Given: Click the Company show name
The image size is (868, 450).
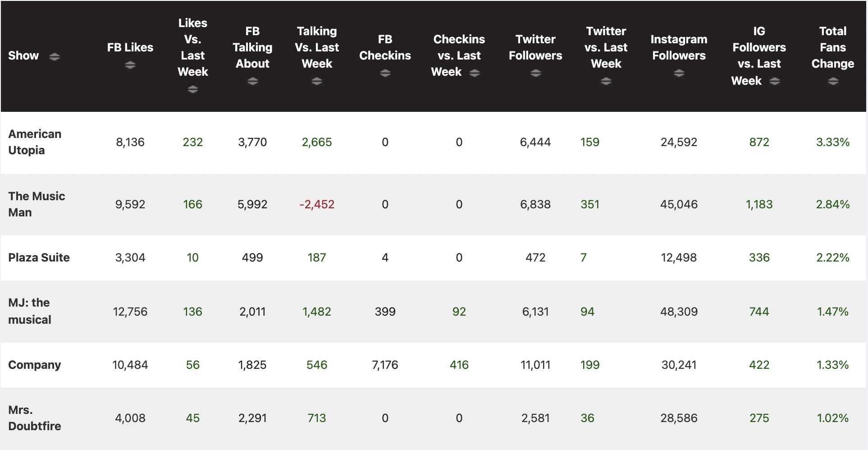Looking at the screenshot, I should click(x=34, y=365).
